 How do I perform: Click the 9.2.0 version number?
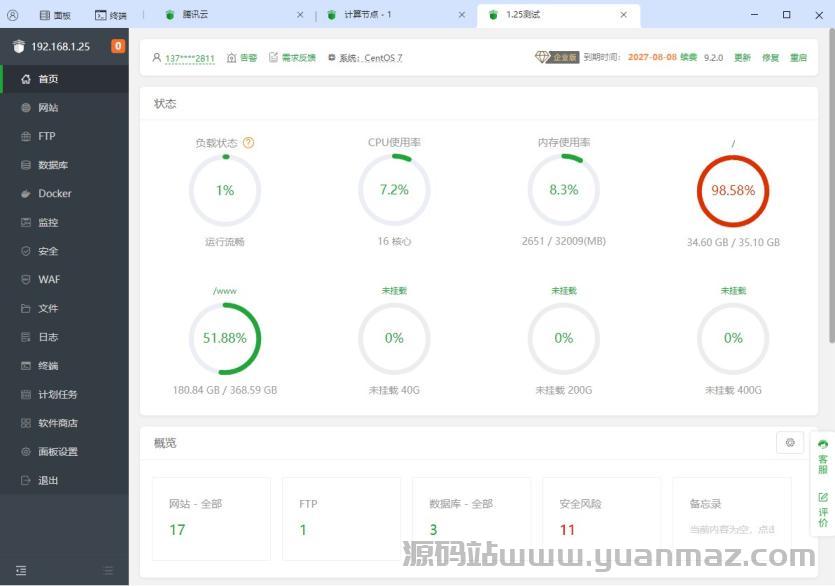click(714, 58)
